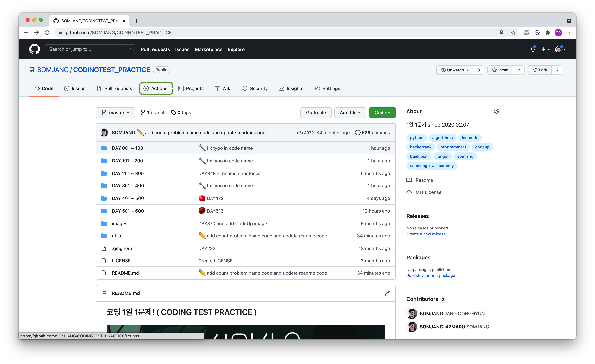Open the green Code dropdown

[382, 113]
